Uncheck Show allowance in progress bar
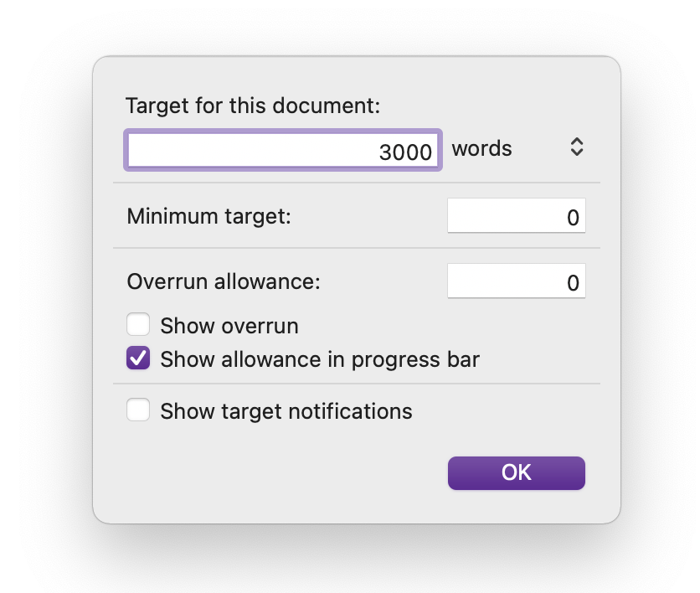Screen dimensions: 700x593 [138, 359]
